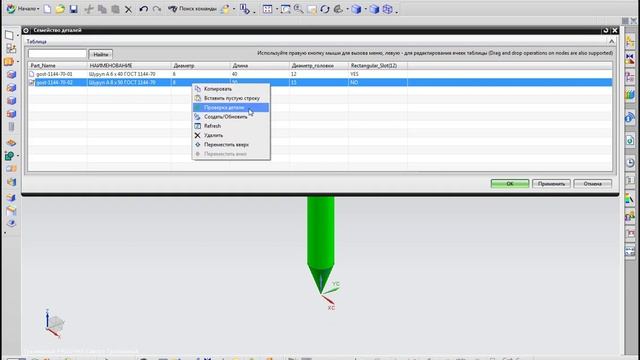Choose Вставить пустую строку menu item

pyautogui.click(x=231, y=98)
